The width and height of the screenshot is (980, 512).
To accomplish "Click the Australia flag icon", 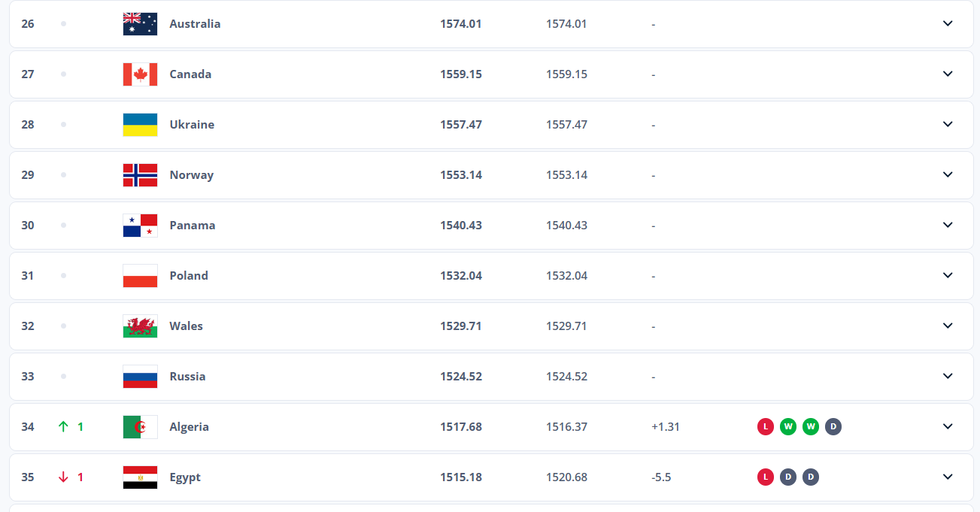I will (140, 24).
